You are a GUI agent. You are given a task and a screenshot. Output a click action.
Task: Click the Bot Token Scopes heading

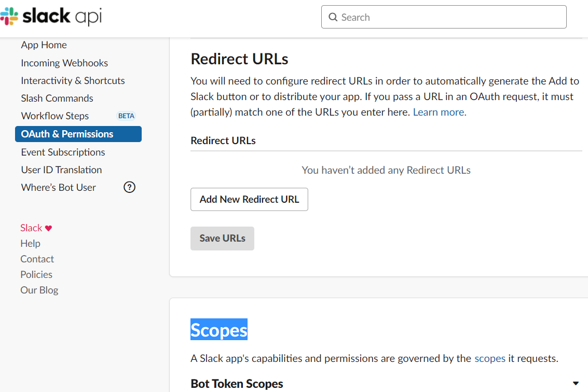237,384
